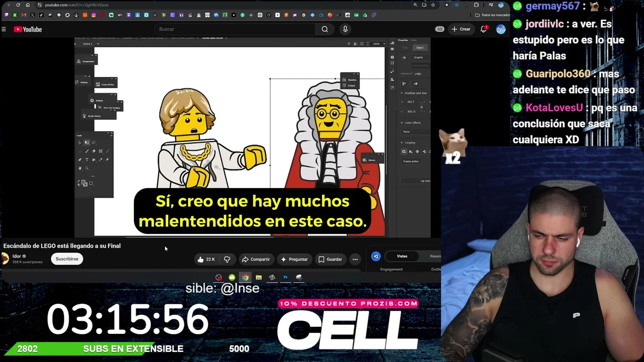
Task: Click the Frame picker button in Properties
Action: [411, 161]
